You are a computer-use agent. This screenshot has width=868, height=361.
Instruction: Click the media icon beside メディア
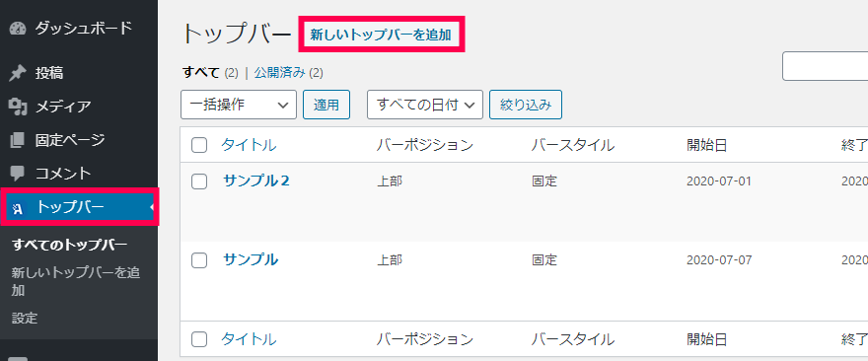click(x=18, y=106)
